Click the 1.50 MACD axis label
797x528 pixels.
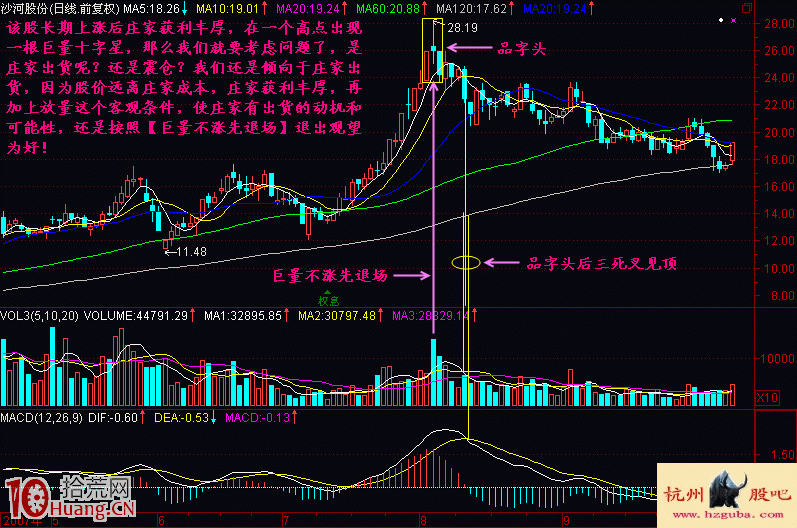click(782, 455)
